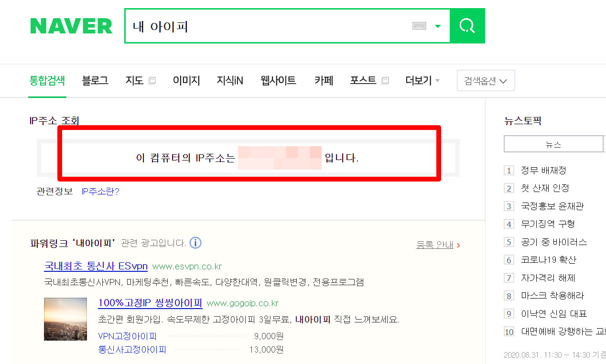
Task: Expand the 더보기 menu
Action: 422,81
